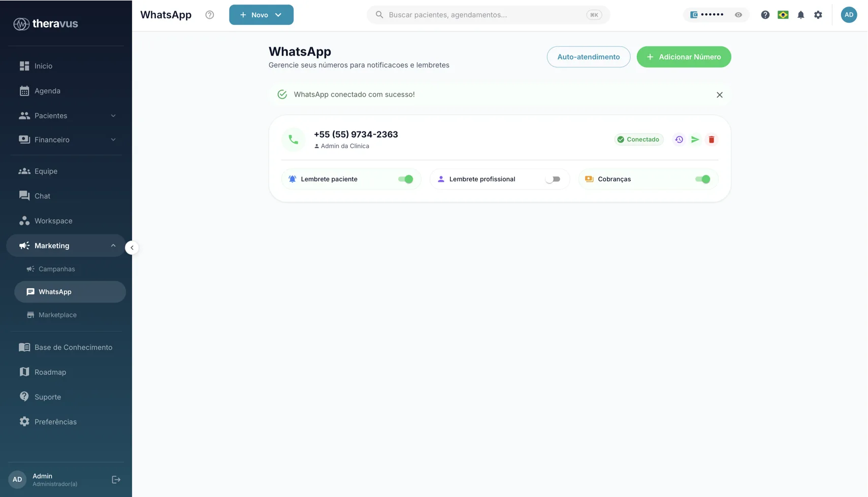Click the ⌘K shortcut badge
Screen dimensions: 868x497
point(594,15)
